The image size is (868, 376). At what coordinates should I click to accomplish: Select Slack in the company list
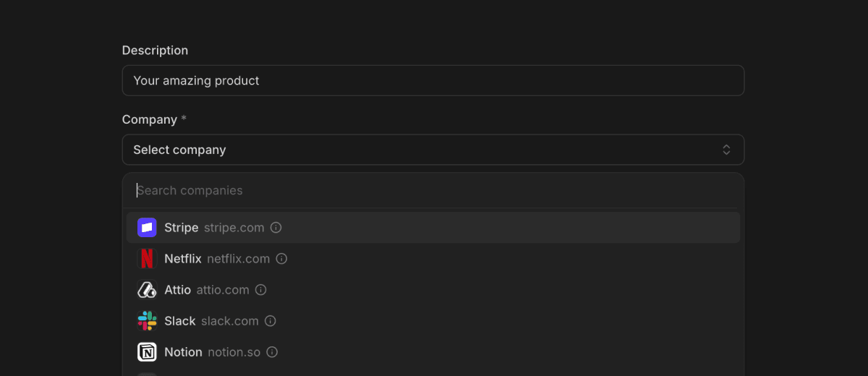[x=179, y=321]
